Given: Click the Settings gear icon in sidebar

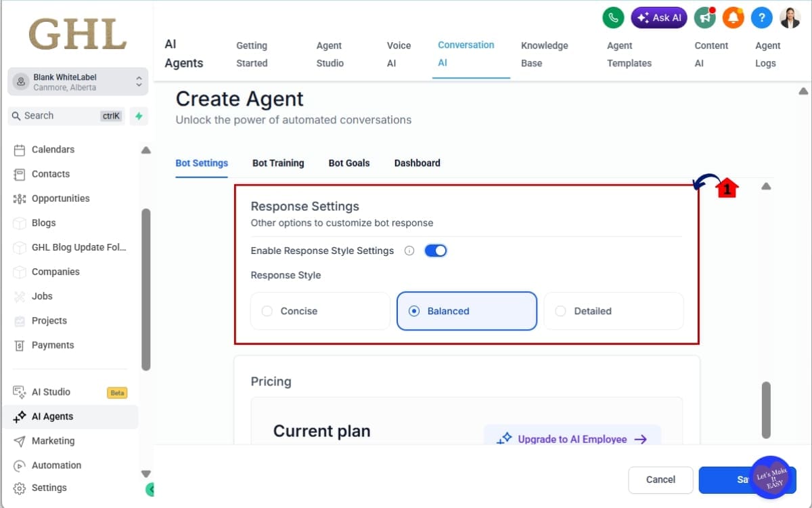Looking at the screenshot, I should point(19,488).
